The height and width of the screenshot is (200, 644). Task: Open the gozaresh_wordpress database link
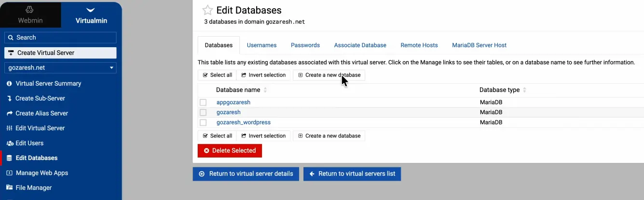pos(243,122)
